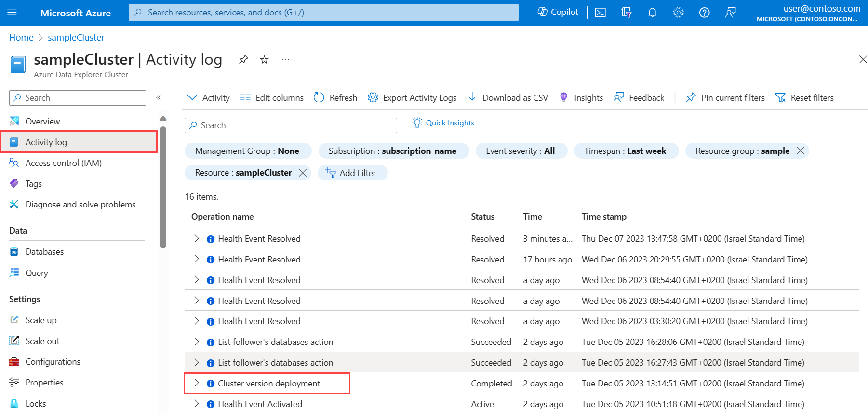Open the notifications bell
Viewport: 868px width, 413px height.
pyautogui.click(x=652, y=13)
